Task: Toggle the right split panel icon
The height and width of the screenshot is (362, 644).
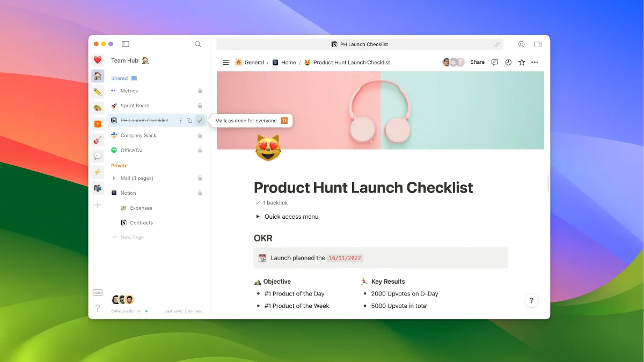Action: pos(538,45)
